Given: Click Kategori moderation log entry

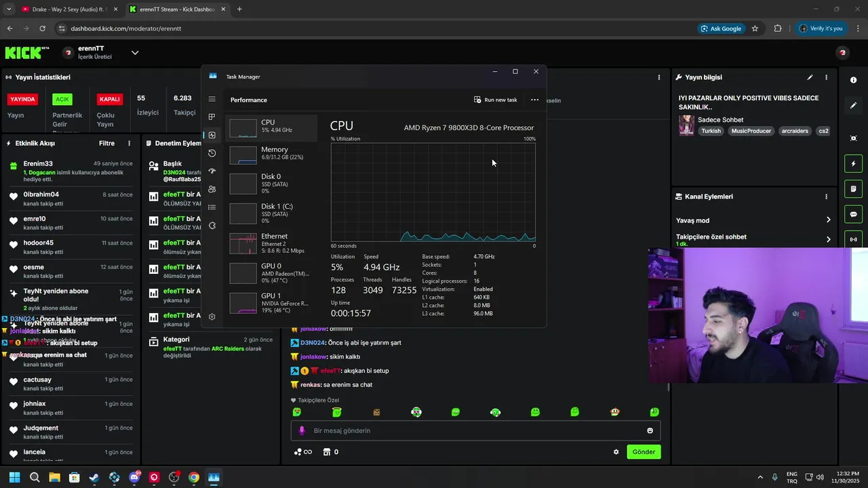Looking at the screenshot, I should [x=210, y=347].
